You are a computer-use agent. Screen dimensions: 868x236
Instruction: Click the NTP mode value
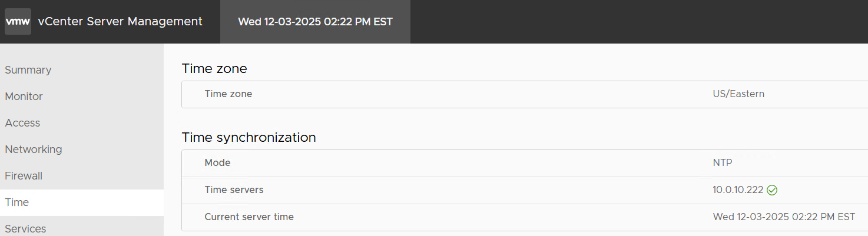point(723,163)
